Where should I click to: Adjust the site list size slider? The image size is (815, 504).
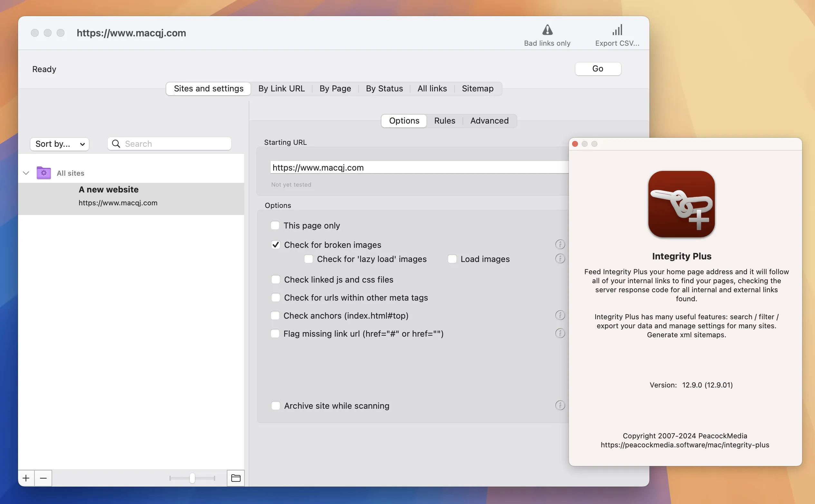tap(192, 478)
